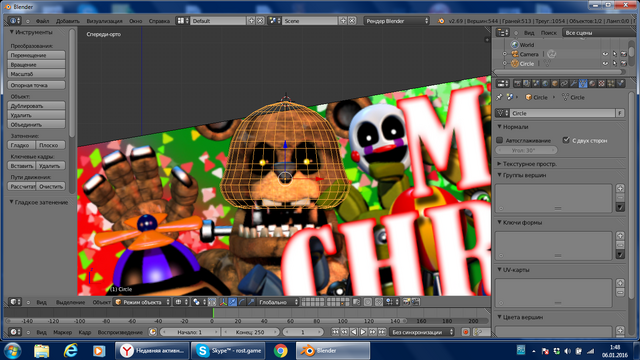
Task: Click the Blender logo in info header
Action: click(x=441, y=21)
